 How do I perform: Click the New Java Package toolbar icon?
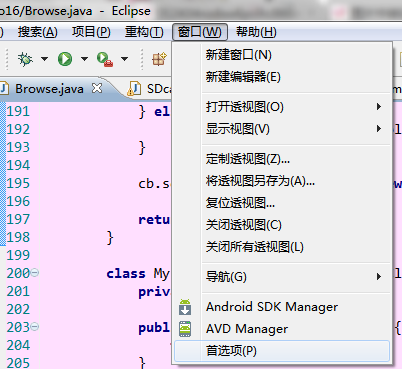(159, 59)
